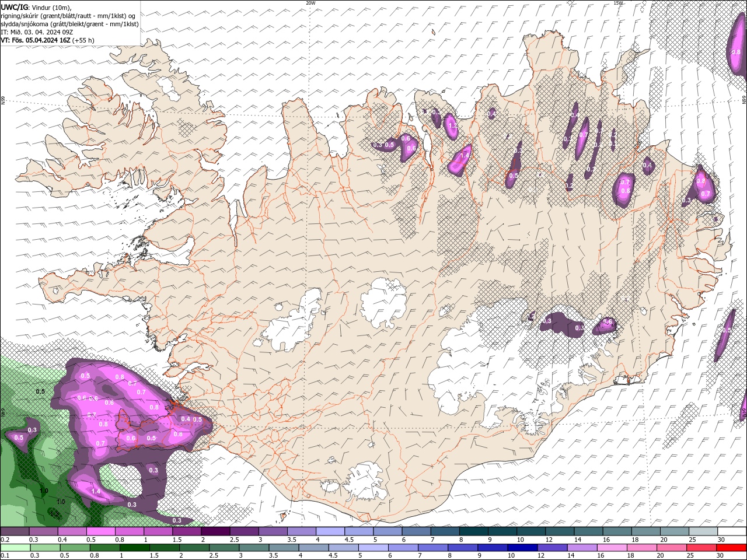Pick the white swatch after 25 in snow legend
This screenshot has width=747, height=560.
[x=732, y=531]
